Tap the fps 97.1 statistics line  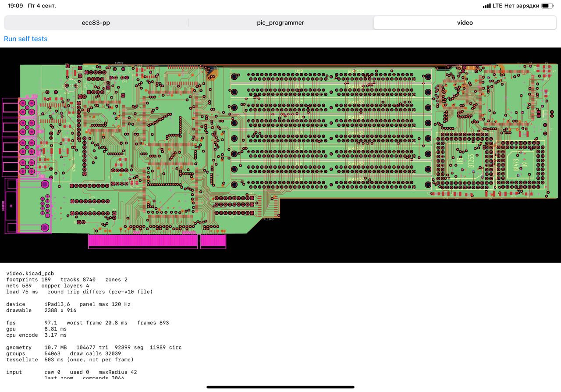tap(88, 323)
